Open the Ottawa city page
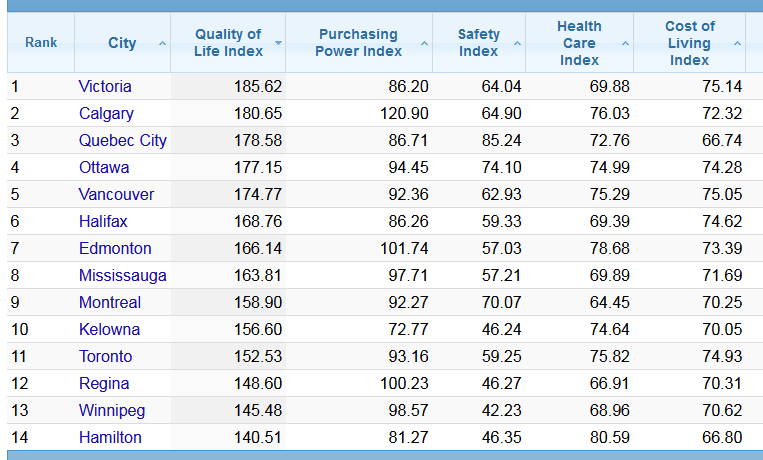The image size is (763, 460). [x=104, y=168]
